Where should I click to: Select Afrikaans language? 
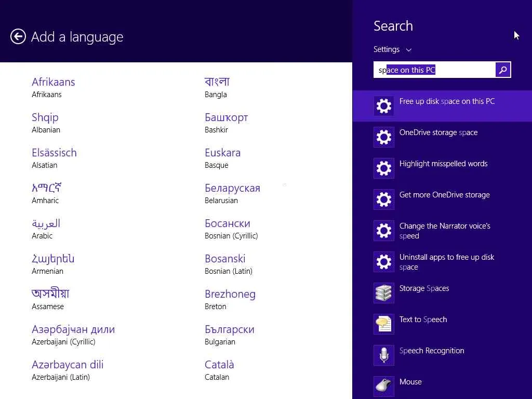click(x=54, y=87)
